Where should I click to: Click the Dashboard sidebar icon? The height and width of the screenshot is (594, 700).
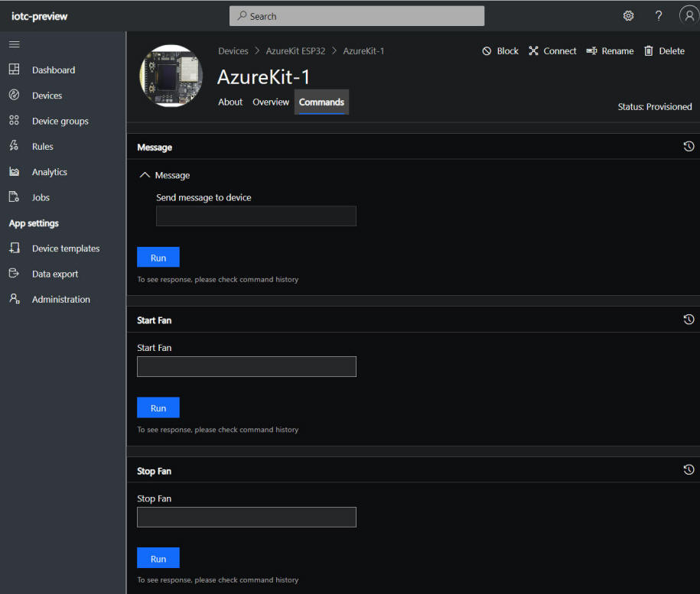coord(15,69)
